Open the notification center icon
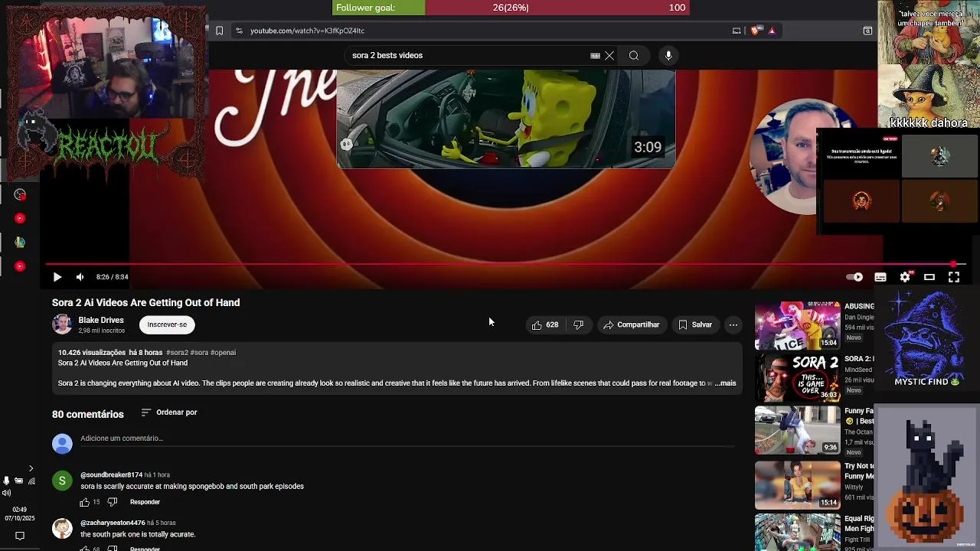Image resolution: width=980 pixels, height=551 pixels. click(20, 536)
